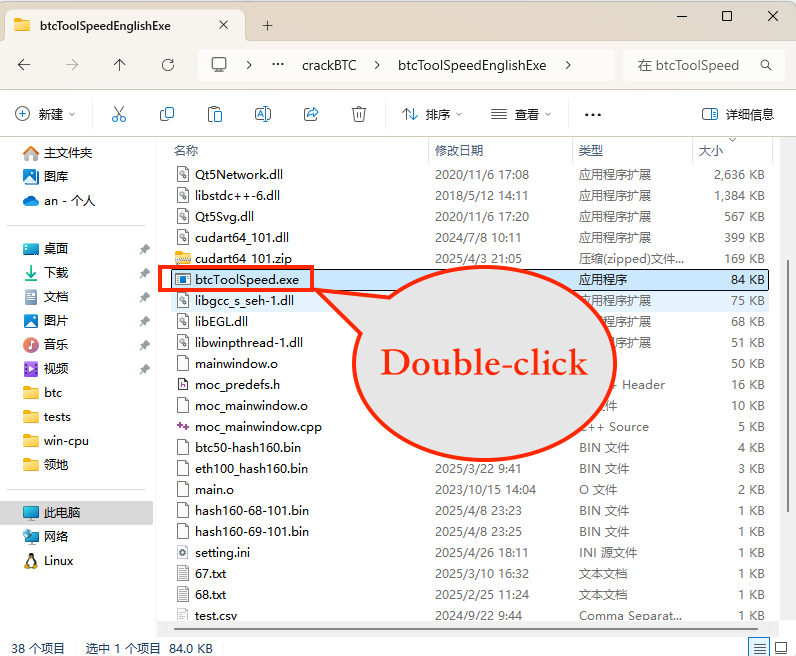796x656 pixels.
Task: Click the Linux penguin icon in sidebar
Action: point(30,561)
